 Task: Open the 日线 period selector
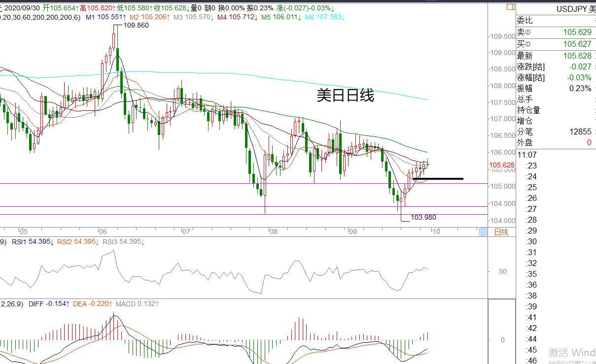coord(501,232)
